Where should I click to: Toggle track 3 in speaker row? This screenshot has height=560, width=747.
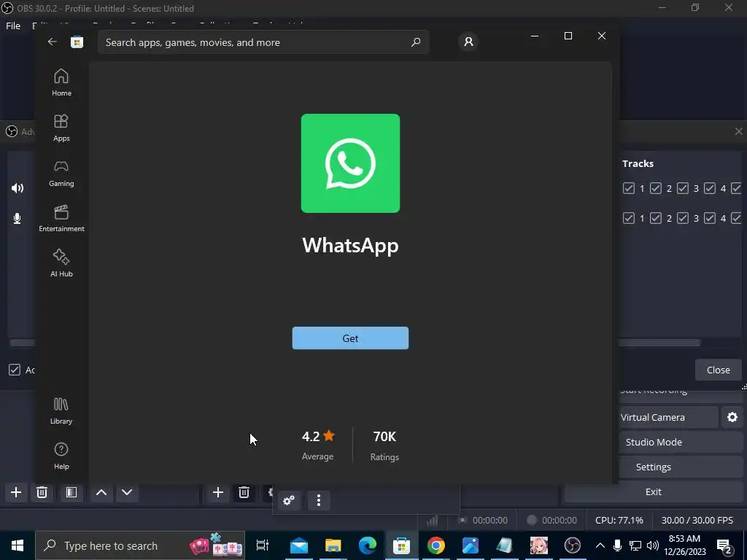pyautogui.click(x=683, y=188)
